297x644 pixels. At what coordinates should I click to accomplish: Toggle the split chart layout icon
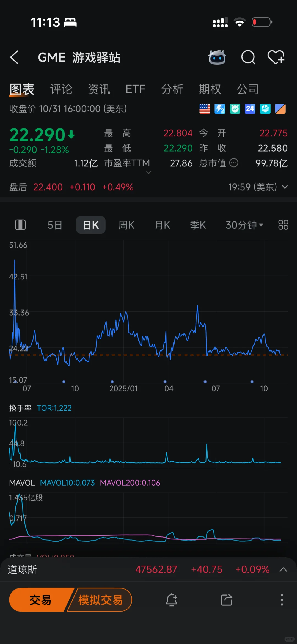(20, 225)
